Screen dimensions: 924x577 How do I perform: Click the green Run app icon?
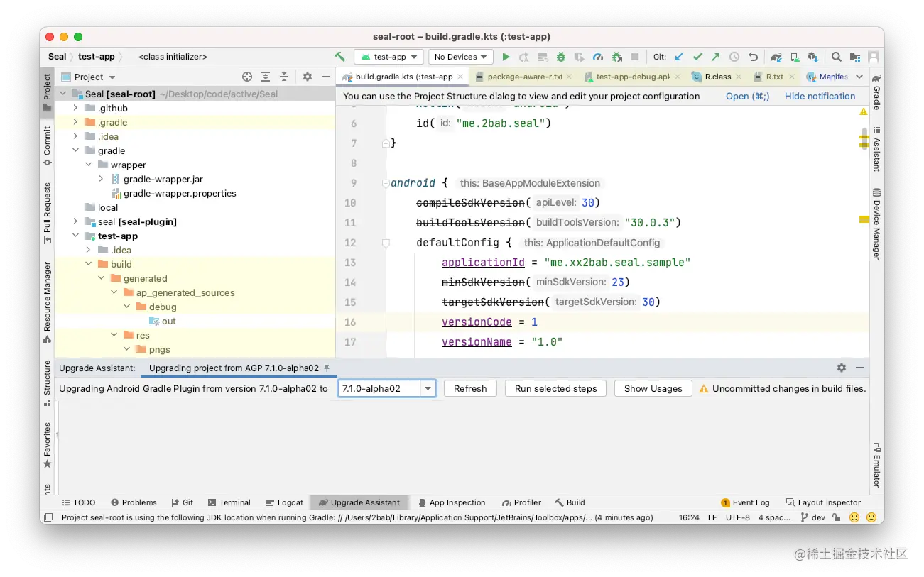point(506,57)
